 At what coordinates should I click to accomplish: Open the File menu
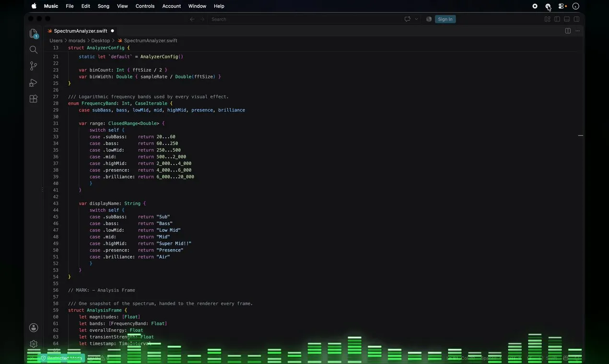tap(70, 6)
